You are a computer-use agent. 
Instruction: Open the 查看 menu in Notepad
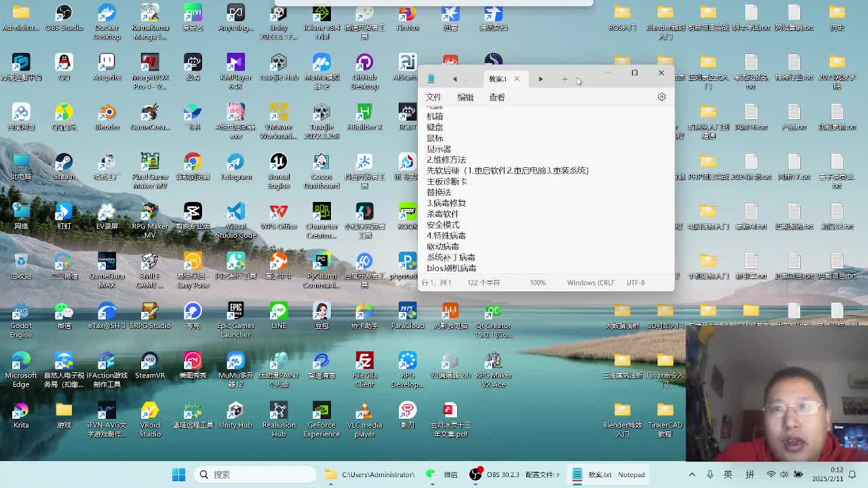pyautogui.click(x=497, y=97)
